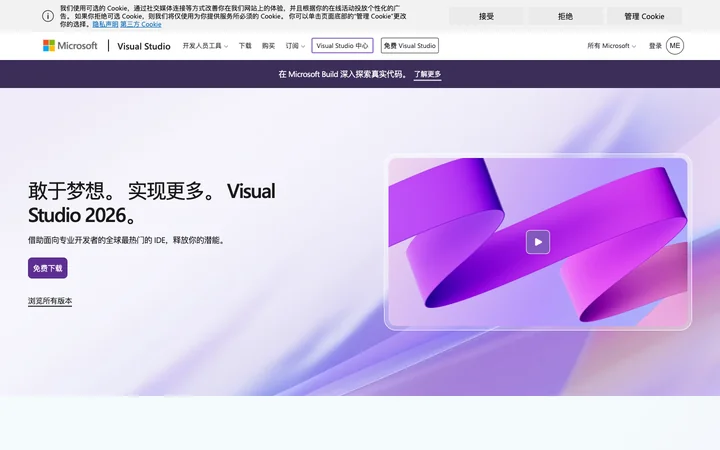Open the purple ribbon video thumbnail
Image resolution: width=720 pixels, height=450 pixels.
pos(538,242)
